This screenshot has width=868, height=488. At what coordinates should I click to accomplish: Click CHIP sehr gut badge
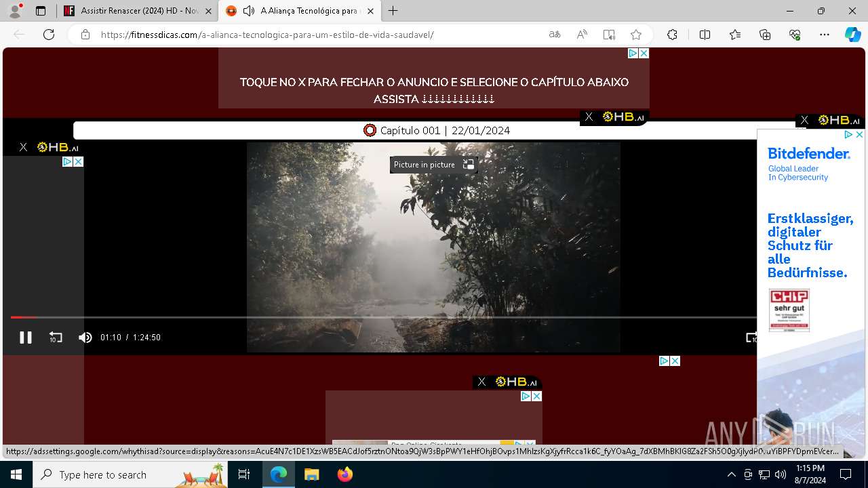point(789,310)
